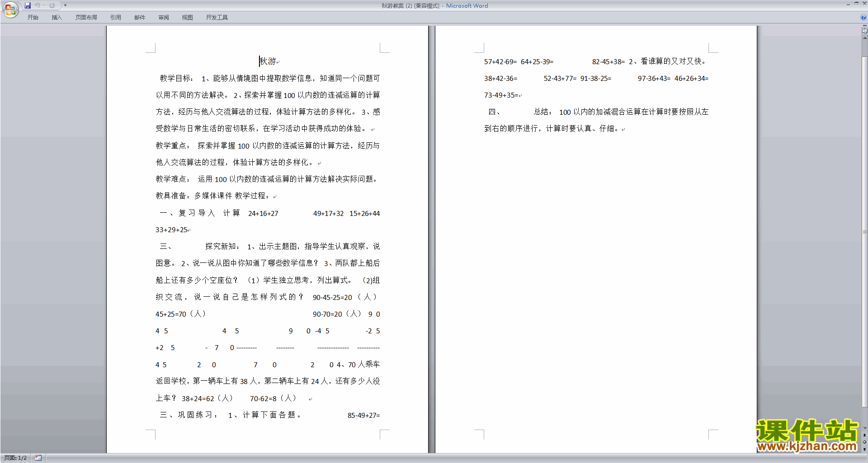This screenshot has height=463, width=868.
Task: Click the equation 91-38-25=
Action: [x=596, y=78]
